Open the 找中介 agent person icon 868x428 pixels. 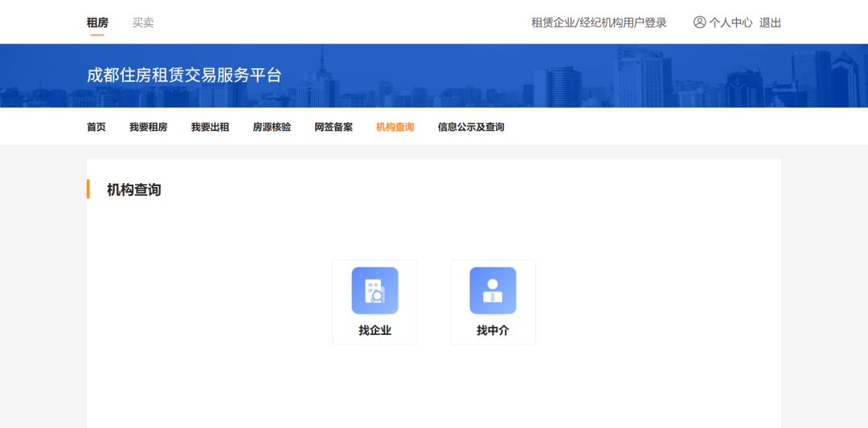pos(493,291)
